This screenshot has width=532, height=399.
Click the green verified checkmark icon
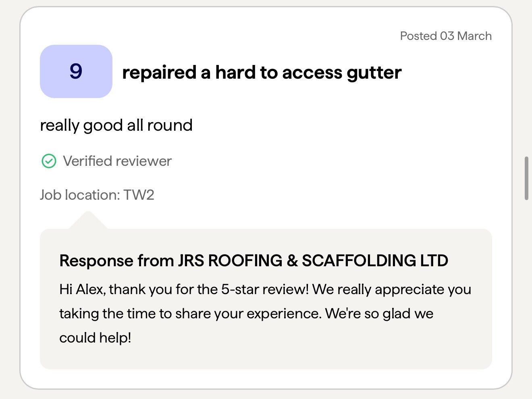tap(49, 161)
